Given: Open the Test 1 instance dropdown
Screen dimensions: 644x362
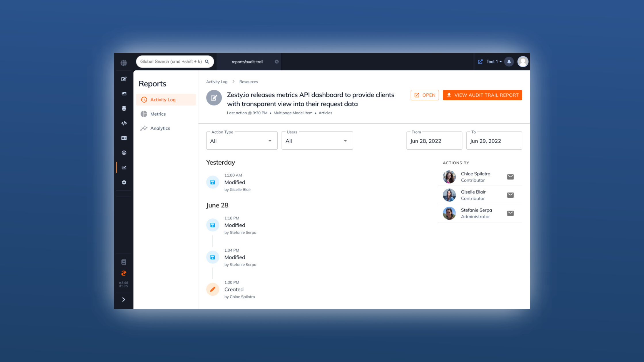Looking at the screenshot, I should [494, 61].
